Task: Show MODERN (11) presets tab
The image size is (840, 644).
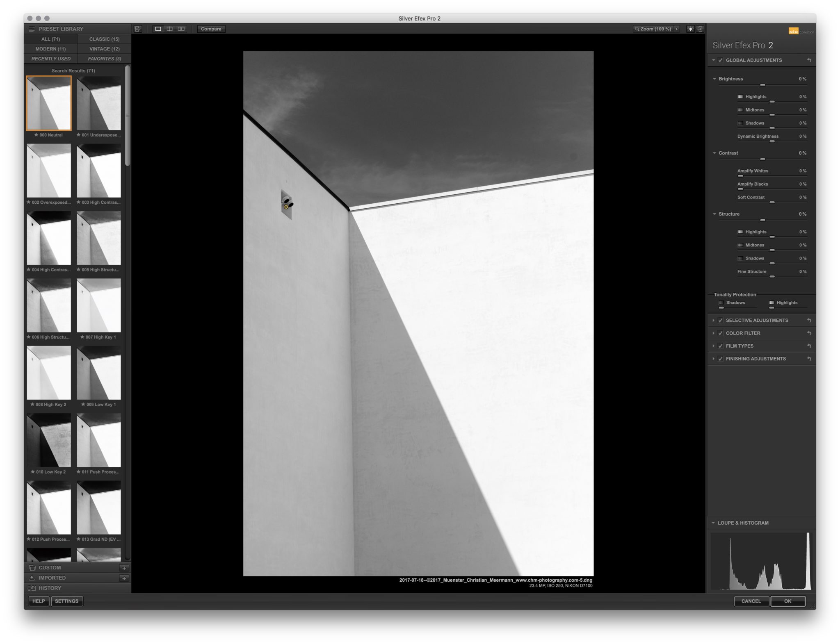Action: click(x=51, y=49)
